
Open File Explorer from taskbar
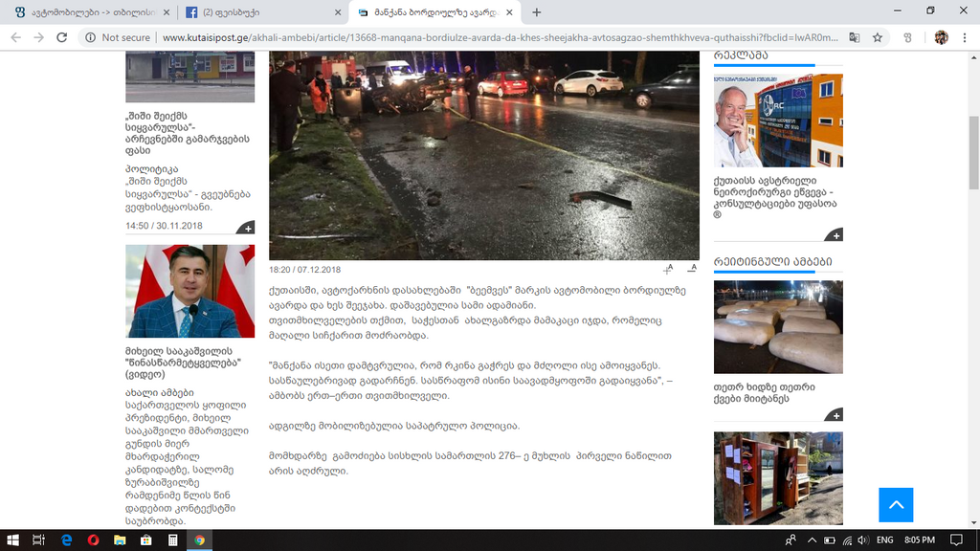tap(120, 540)
